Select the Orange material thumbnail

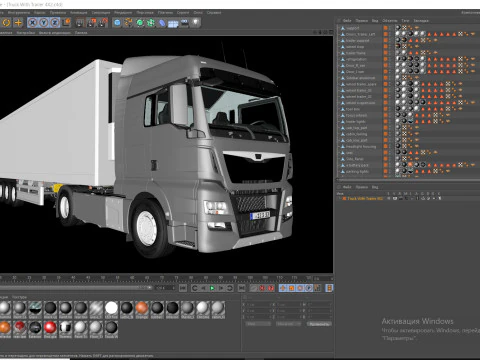click(x=142, y=310)
